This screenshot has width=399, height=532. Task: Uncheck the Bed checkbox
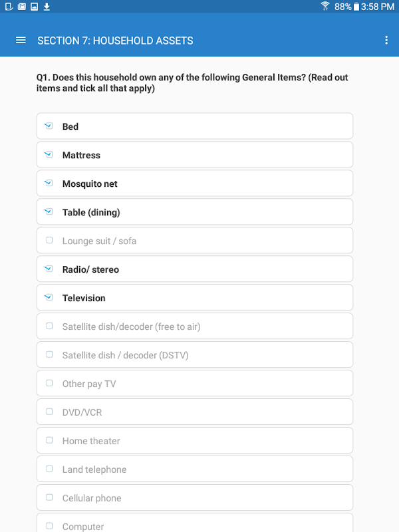(x=49, y=126)
